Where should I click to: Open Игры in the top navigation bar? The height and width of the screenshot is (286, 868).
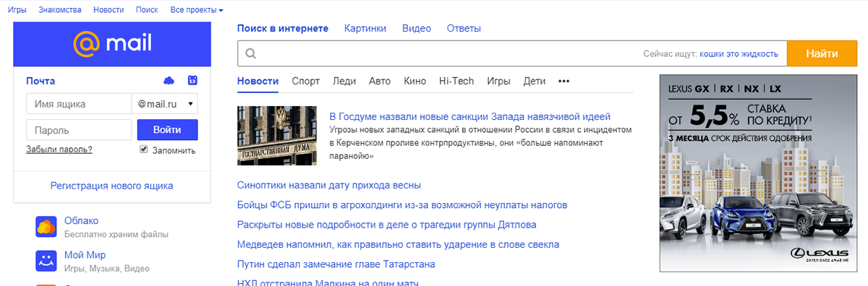click(17, 10)
